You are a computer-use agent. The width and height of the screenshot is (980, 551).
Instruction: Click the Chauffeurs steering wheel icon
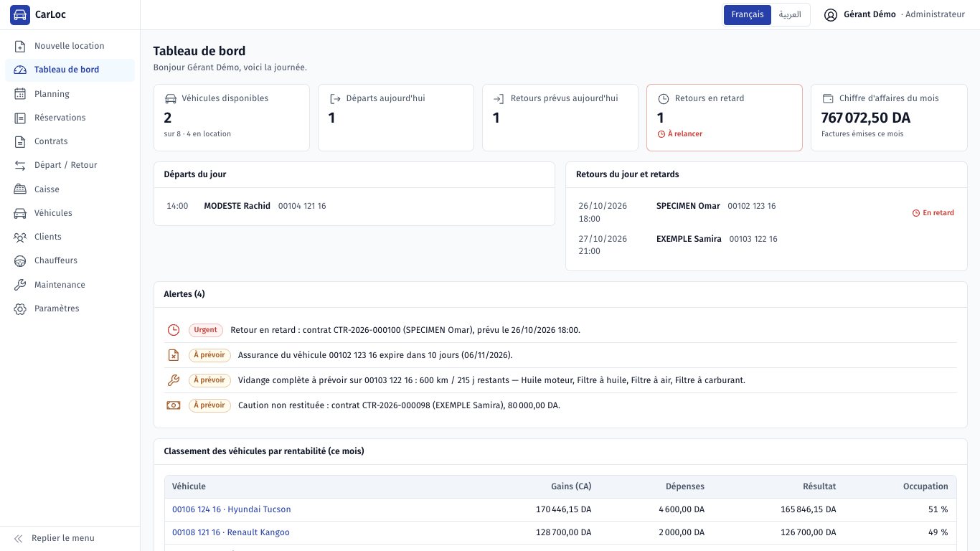tap(20, 260)
